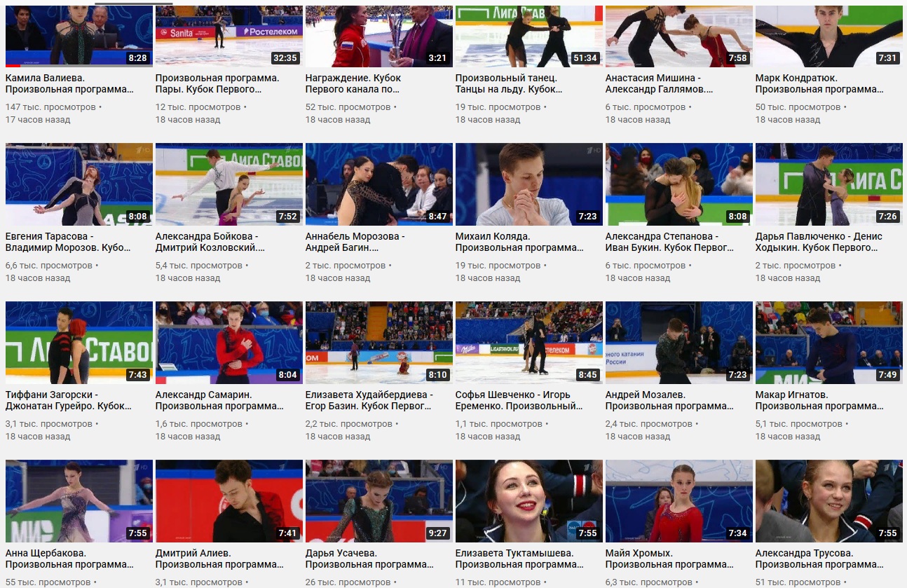Open Александра Степанова - Иван Букин thumbnail
This screenshot has width=907, height=588.
click(x=679, y=184)
